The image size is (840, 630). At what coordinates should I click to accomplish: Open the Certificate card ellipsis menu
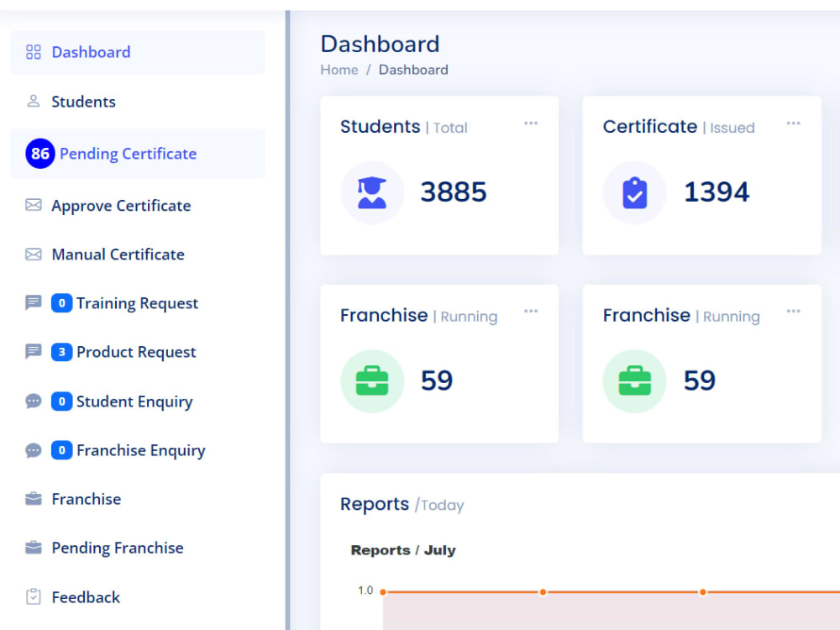point(794,123)
